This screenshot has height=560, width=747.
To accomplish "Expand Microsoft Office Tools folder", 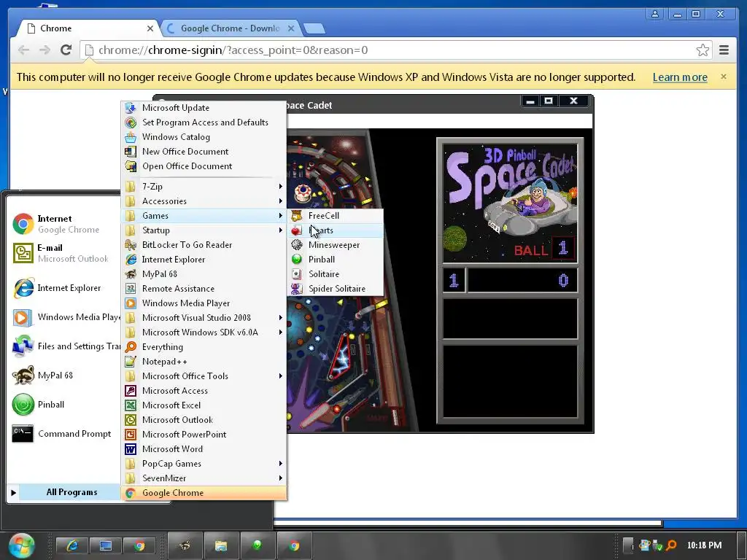I will 204,376.
